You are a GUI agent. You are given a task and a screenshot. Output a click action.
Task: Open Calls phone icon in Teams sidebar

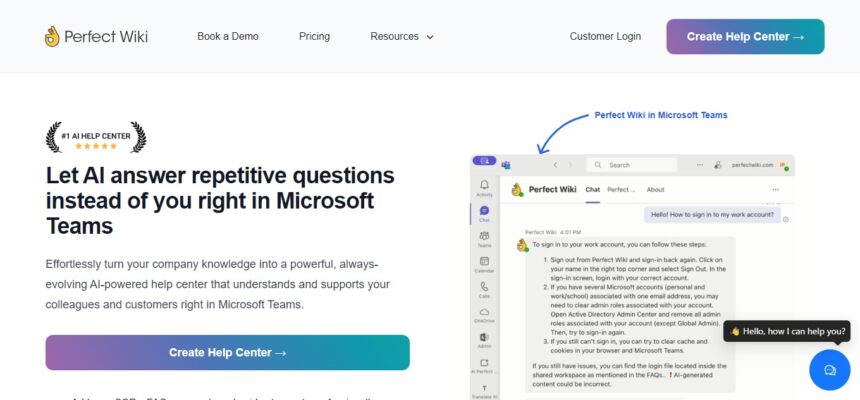484,289
